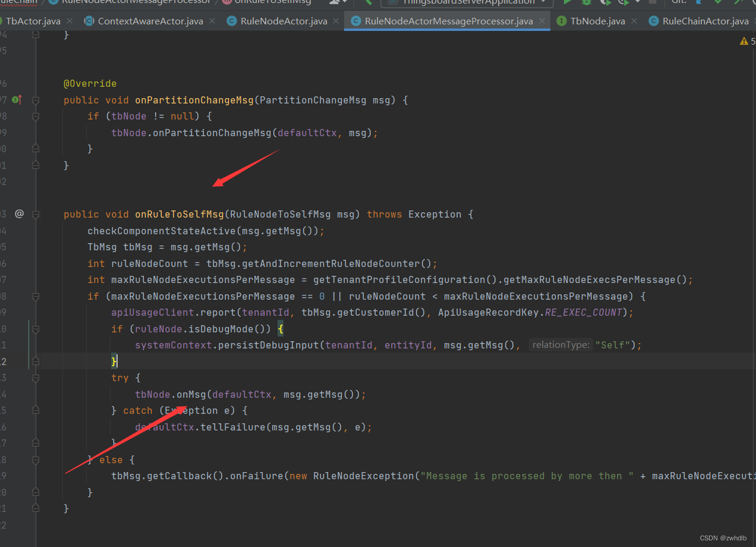756x547 pixels.
Task: Click the @Override annotation text
Action: [90, 83]
